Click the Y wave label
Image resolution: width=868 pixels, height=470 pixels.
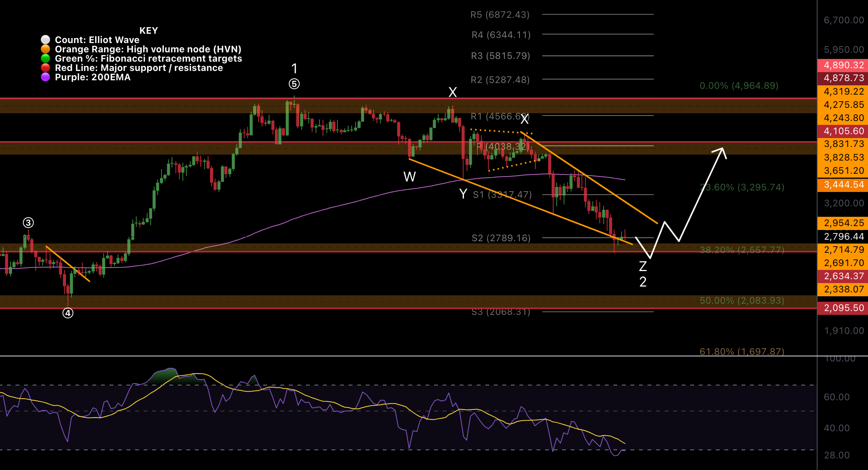point(463,194)
